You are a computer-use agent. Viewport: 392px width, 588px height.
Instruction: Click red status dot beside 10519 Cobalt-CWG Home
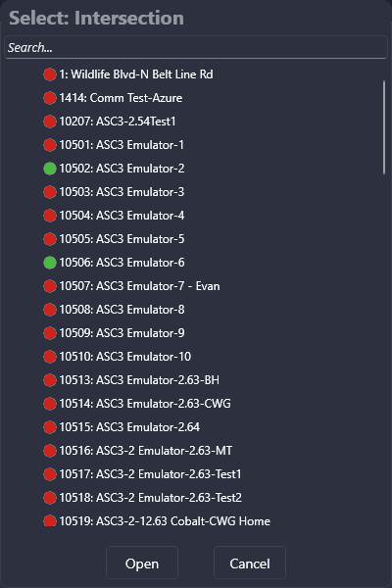(x=50, y=521)
